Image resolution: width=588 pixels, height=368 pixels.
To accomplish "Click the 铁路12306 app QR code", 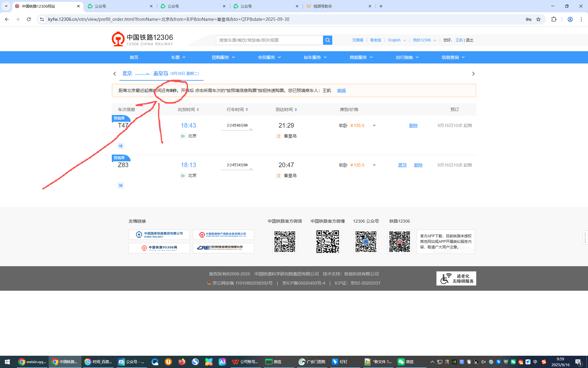I will click(x=400, y=242).
